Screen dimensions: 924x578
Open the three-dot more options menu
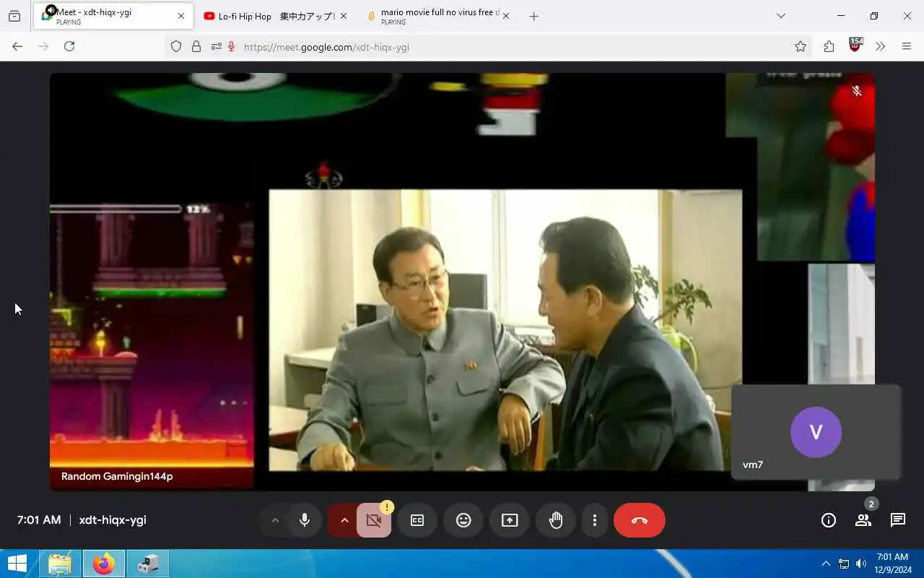(x=594, y=520)
